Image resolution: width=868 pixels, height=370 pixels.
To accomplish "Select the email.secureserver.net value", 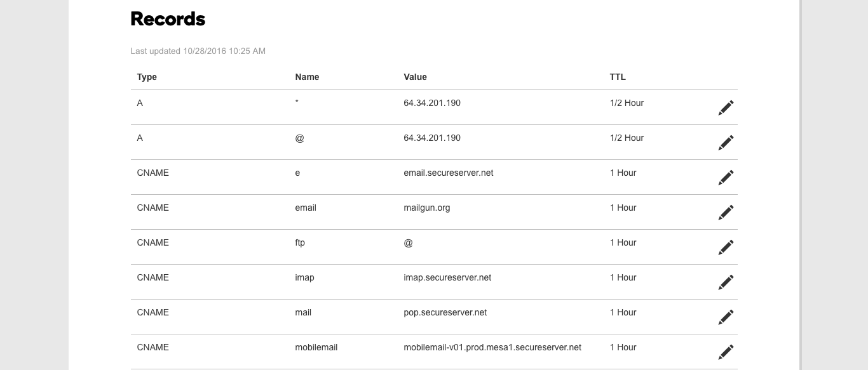I will [449, 173].
